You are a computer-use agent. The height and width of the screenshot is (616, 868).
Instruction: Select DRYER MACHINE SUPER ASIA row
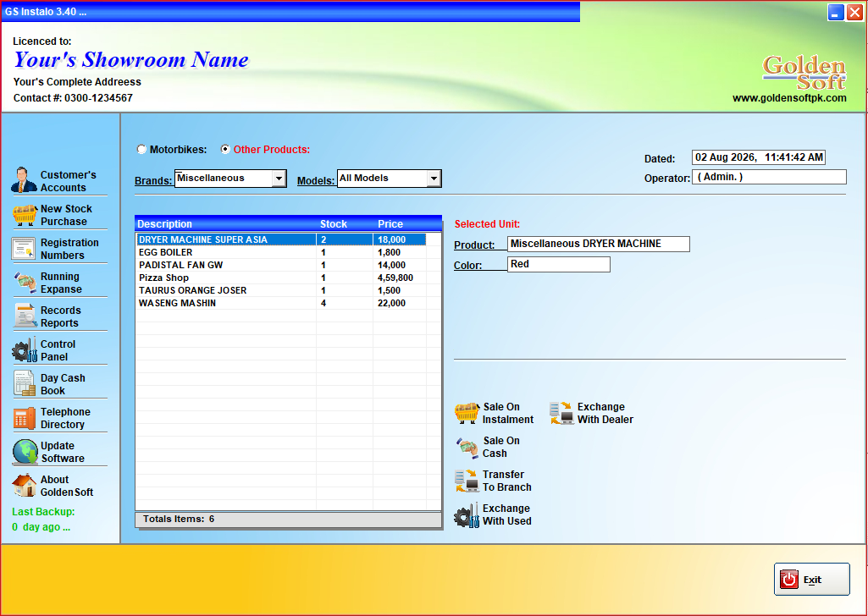281,239
